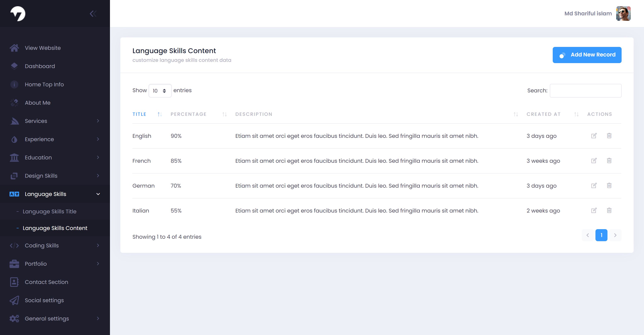This screenshot has height=335, width=644.
Task: Focus the Search input field
Action: click(x=585, y=90)
